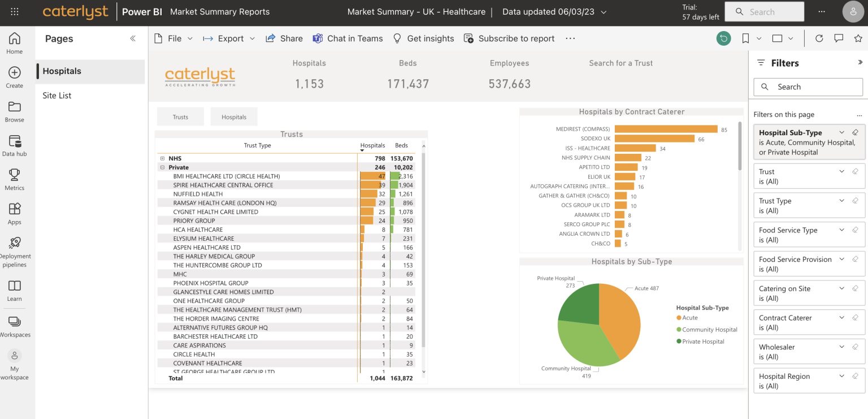Screen dimensions: 868x419
Task: Select the Trusts tab above the table
Action: 180,116
